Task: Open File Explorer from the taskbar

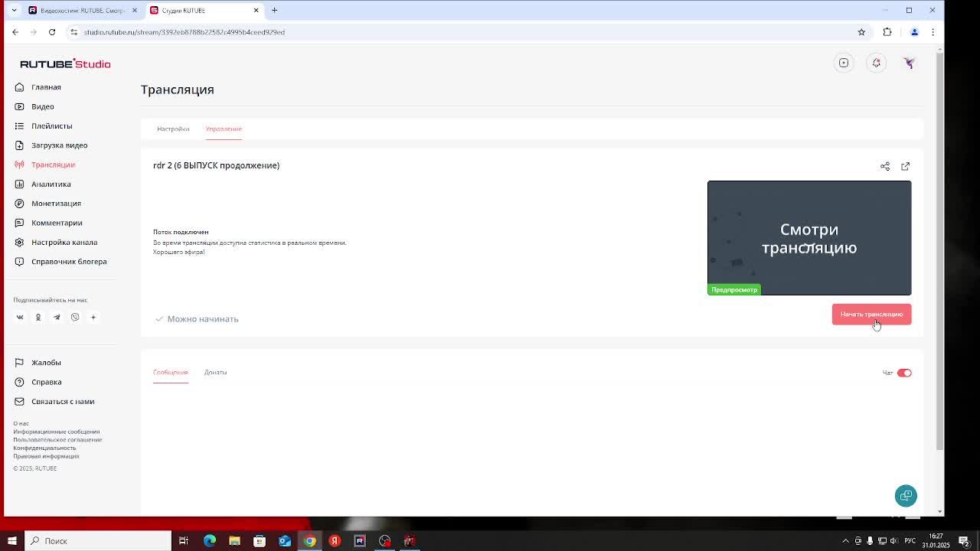Action: pos(234,541)
